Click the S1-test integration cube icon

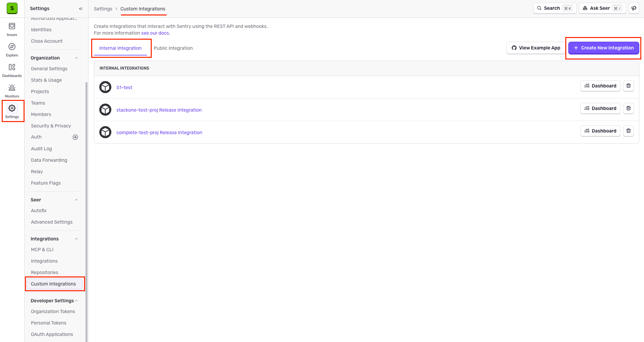pyautogui.click(x=105, y=87)
